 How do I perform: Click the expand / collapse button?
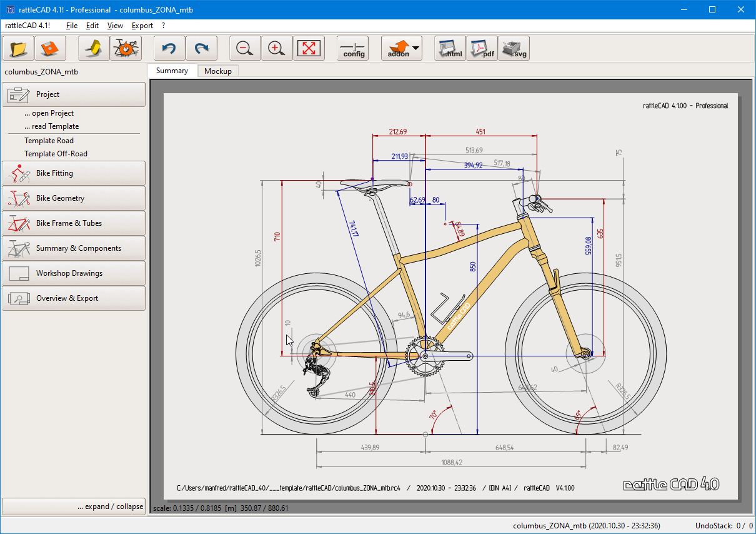point(74,506)
